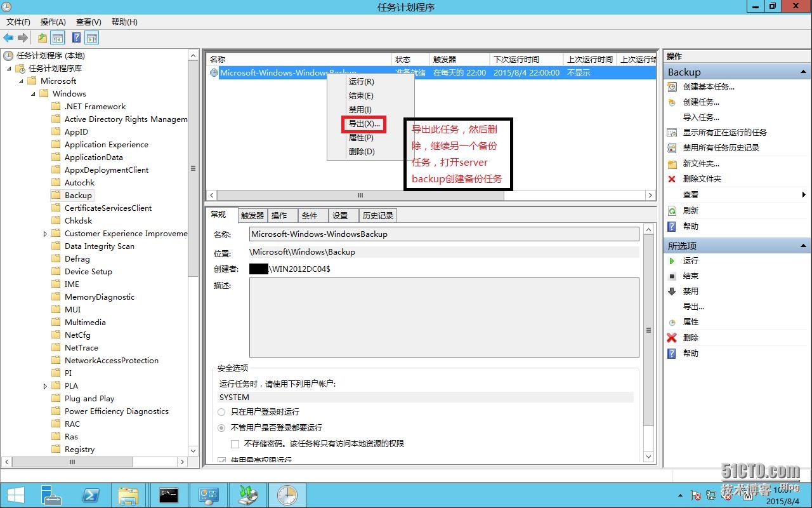Sort by 下次运行时间 column header

click(527, 59)
